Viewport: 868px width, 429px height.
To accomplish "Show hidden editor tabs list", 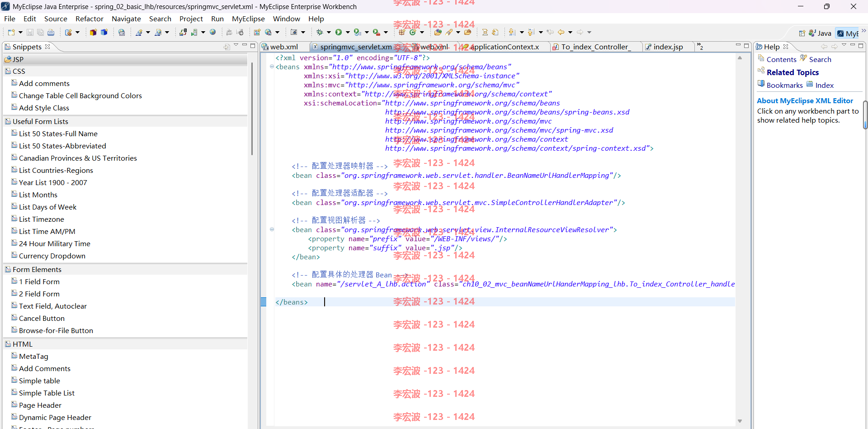I will pyautogui.click(x=700, y=46).
